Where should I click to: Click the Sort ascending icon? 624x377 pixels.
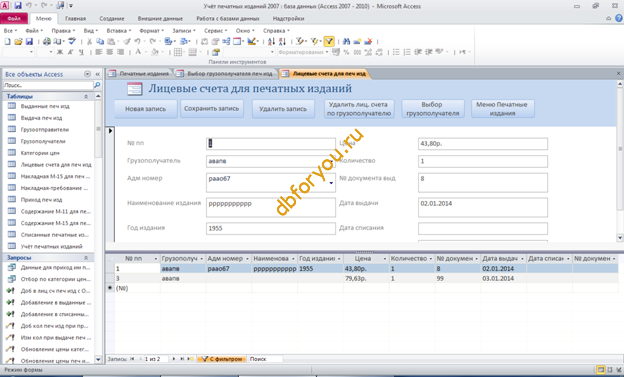coord(271,41)
